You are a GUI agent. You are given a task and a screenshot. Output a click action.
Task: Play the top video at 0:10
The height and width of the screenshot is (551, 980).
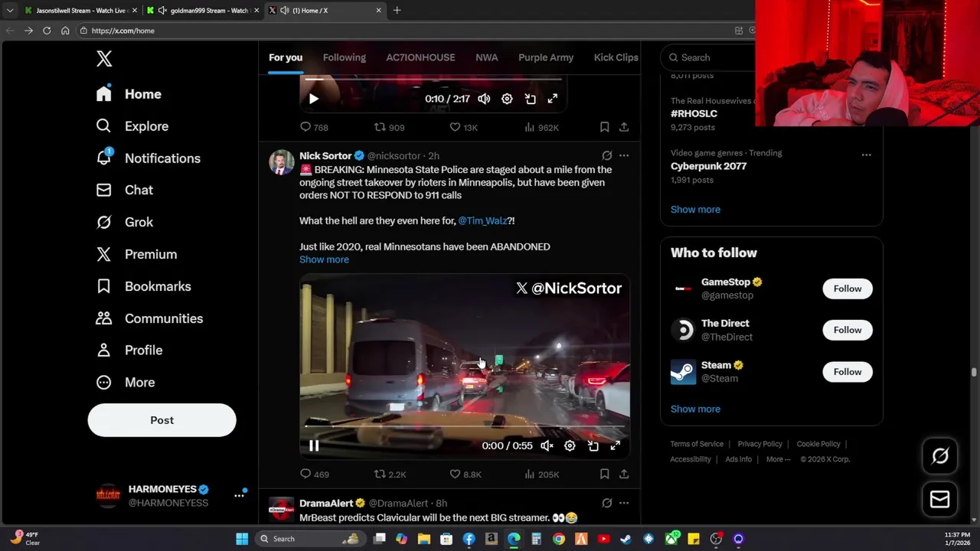(314, 99)
